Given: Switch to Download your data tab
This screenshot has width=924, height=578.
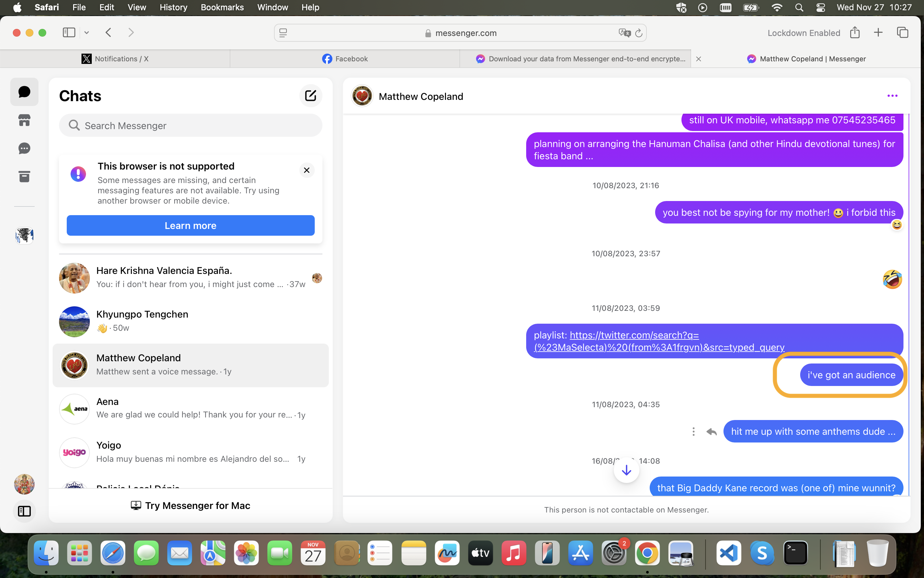Looking at the screenshot, I should click(x=575, y=59).
